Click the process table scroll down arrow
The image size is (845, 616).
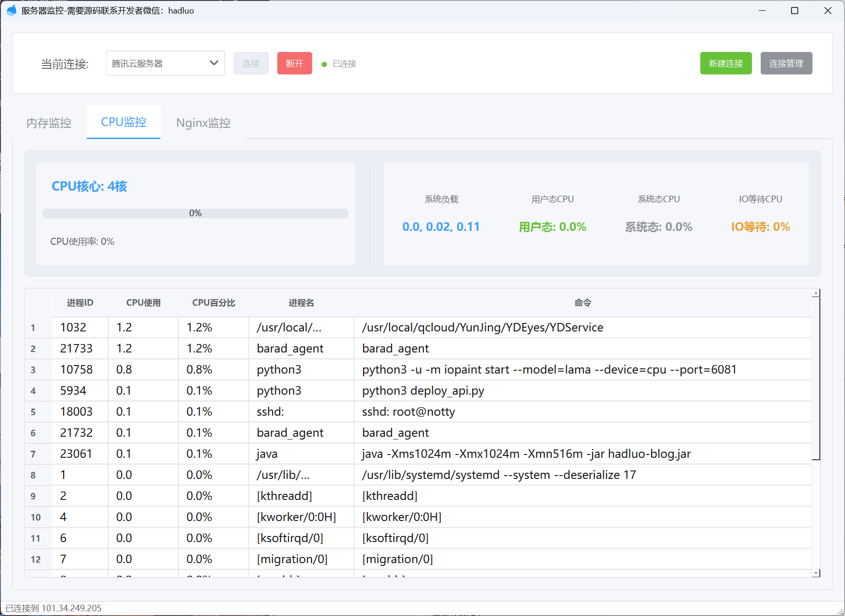pyautogui.click(x=816, y=573)
